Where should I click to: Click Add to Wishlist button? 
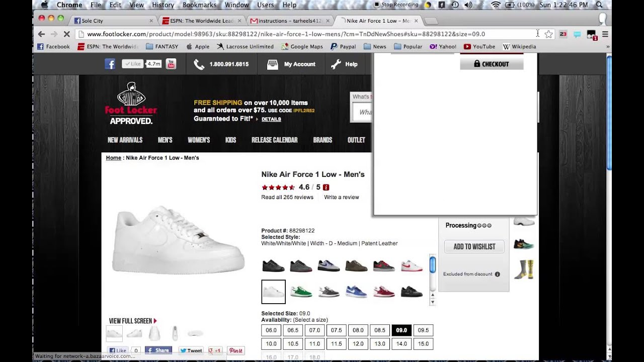click(474, 246)
